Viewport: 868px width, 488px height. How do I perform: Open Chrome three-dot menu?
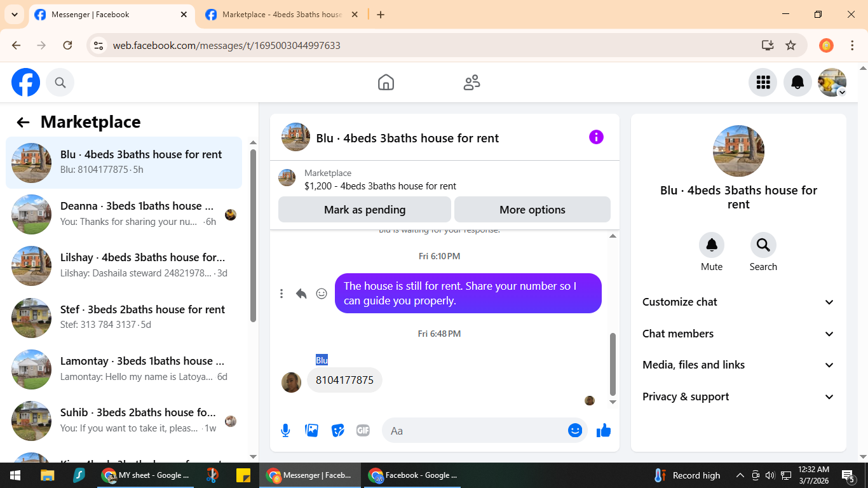[x=853, y=45]
